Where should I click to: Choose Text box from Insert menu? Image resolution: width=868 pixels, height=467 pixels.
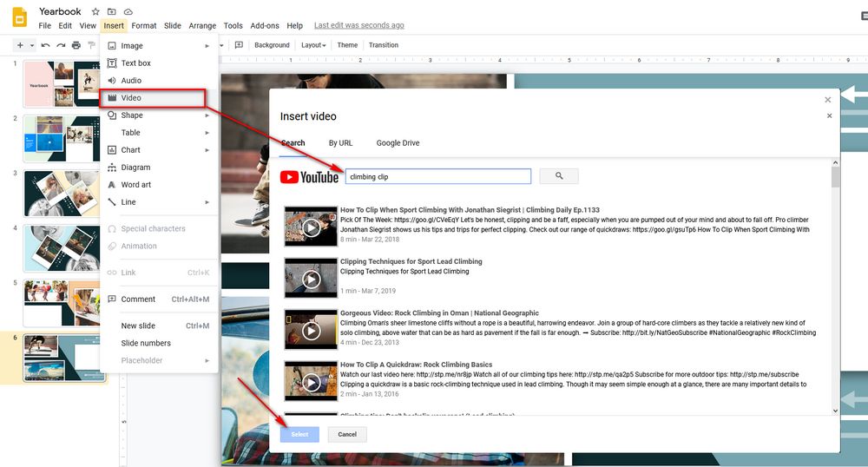(x=159, y=63)
